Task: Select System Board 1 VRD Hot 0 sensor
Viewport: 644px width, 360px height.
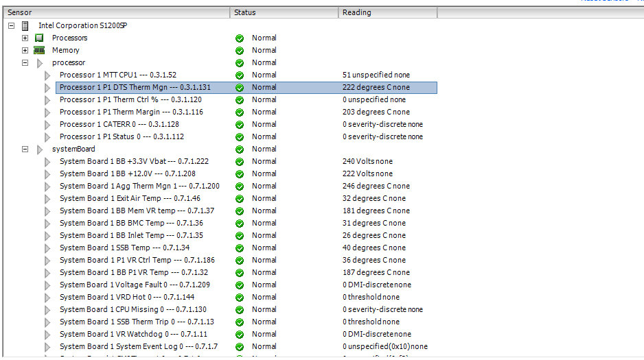Action: tap(127, 297)
